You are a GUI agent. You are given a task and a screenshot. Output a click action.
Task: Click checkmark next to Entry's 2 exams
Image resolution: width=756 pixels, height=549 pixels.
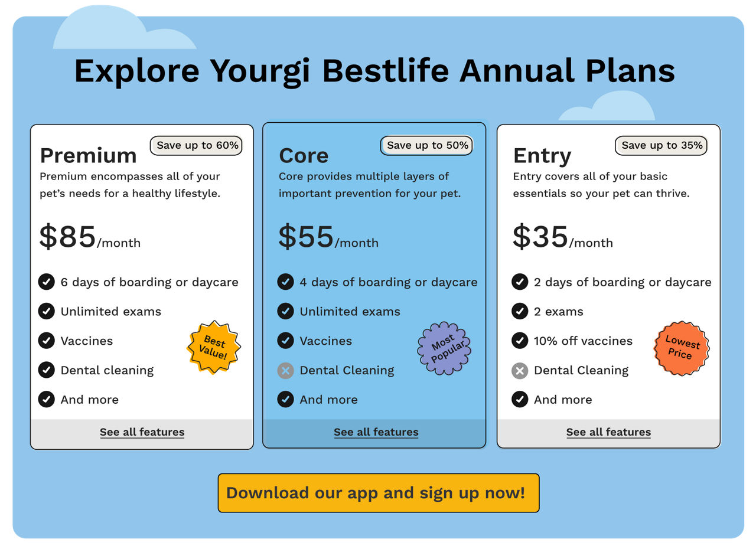(520, 312)
